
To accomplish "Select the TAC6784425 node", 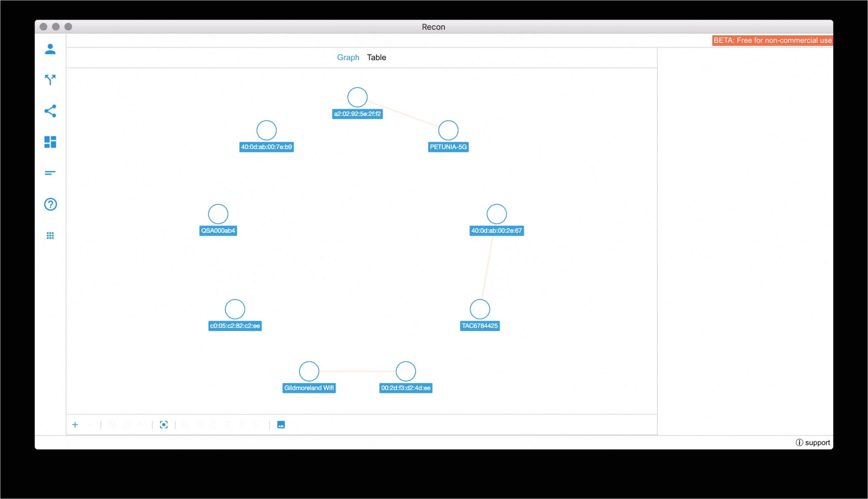I will click(x=480, y=309).
